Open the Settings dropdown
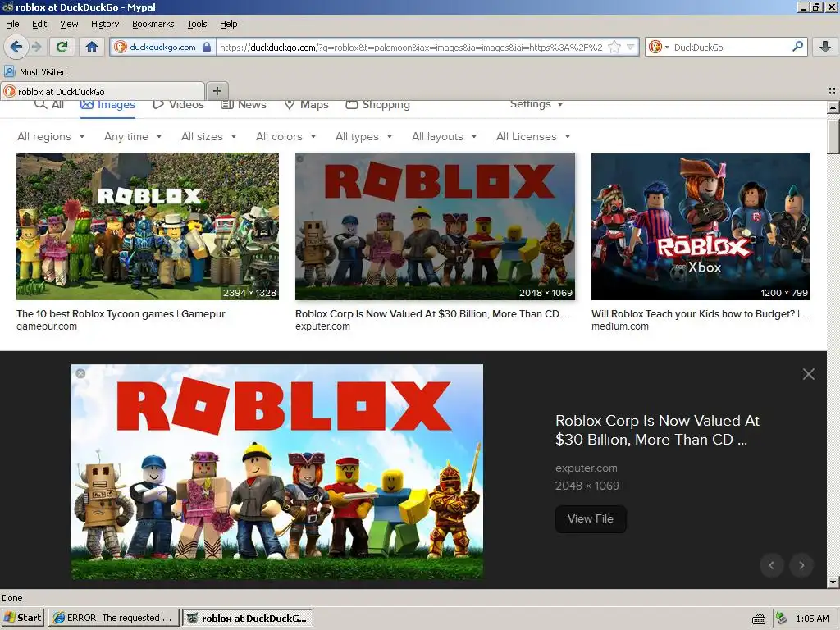 pyautogui.click(x=536, y=104)
